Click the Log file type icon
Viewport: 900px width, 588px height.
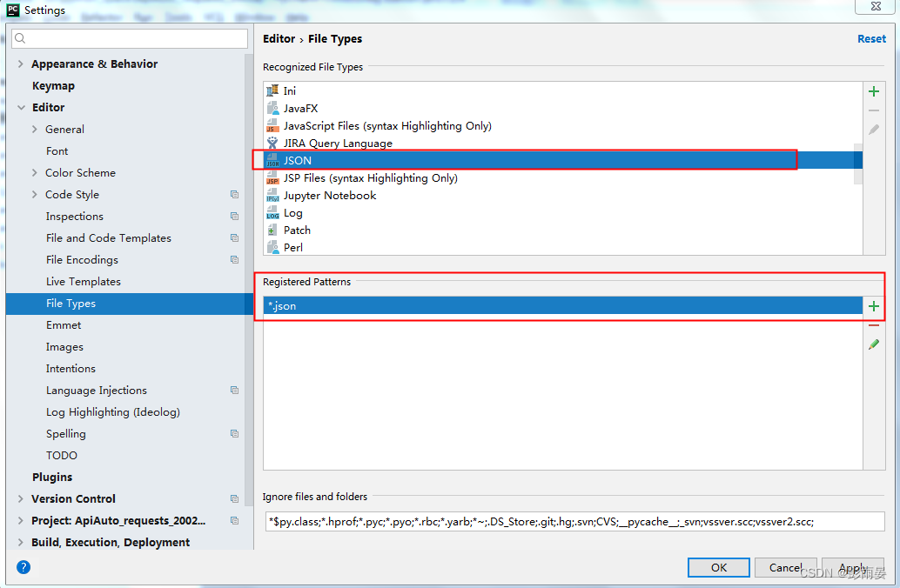pyautogui.click(x=272, y=213)
